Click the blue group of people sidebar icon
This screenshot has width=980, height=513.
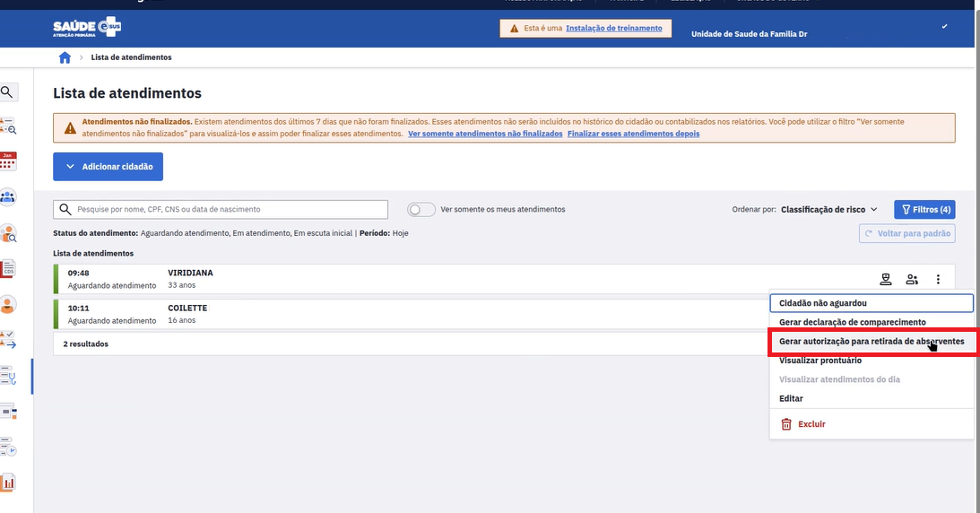pos(8,197)
